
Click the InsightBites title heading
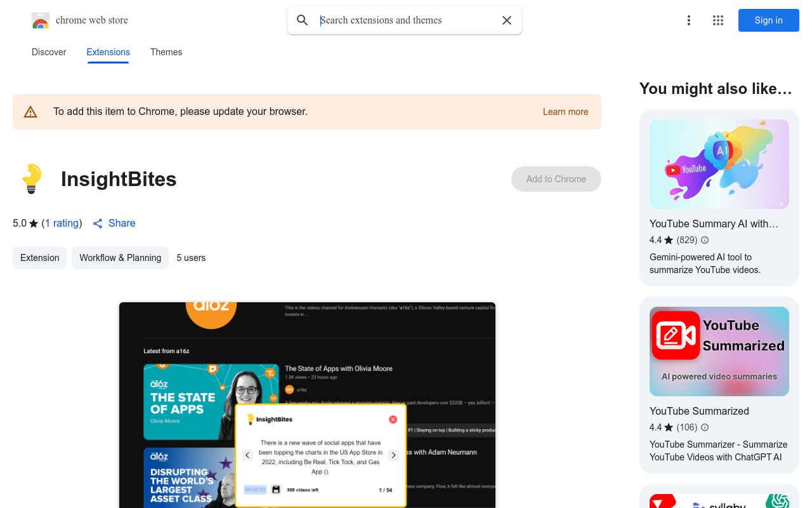[x=119, y=179]
